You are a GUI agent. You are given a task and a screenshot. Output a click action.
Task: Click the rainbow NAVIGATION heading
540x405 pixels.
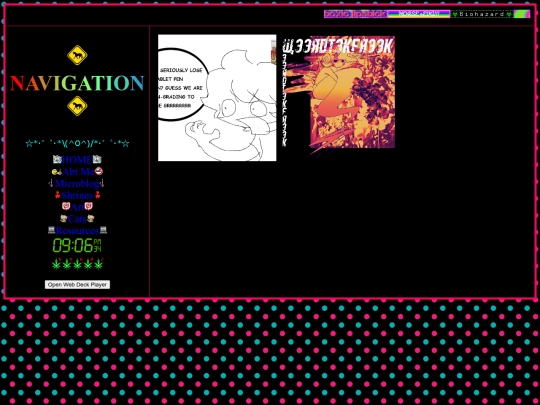pyautogui.click(x=77, y=83)
